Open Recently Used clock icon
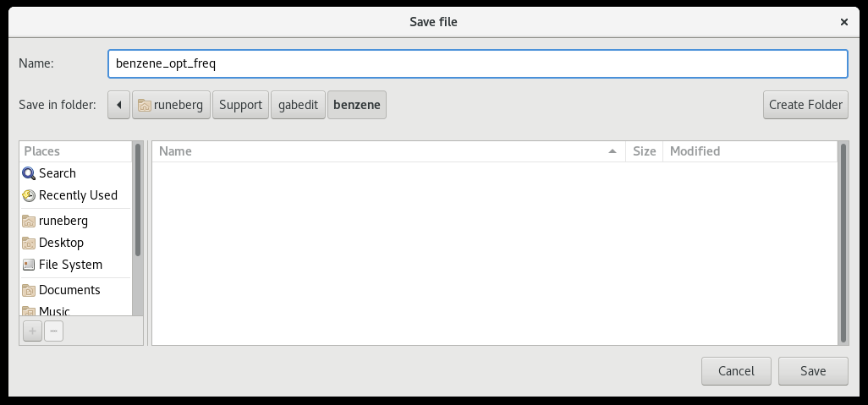 [x=29, y=195]
